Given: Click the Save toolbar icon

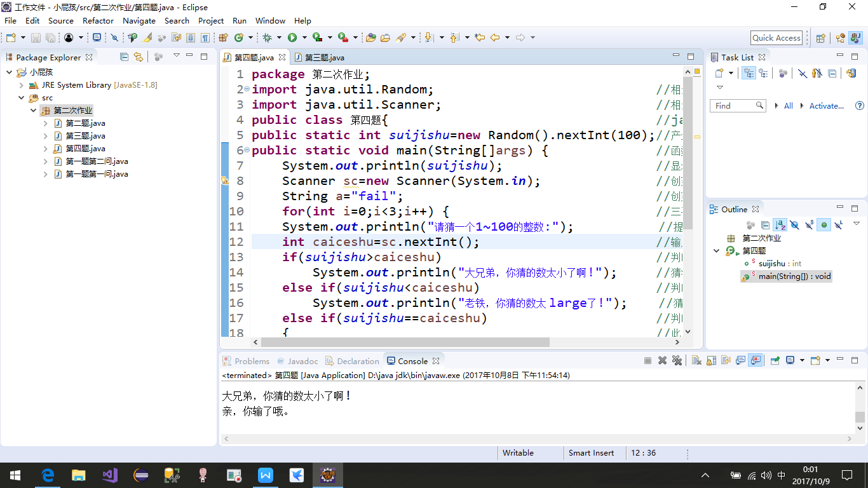Looking at the screenshot, I should point(36,37).
